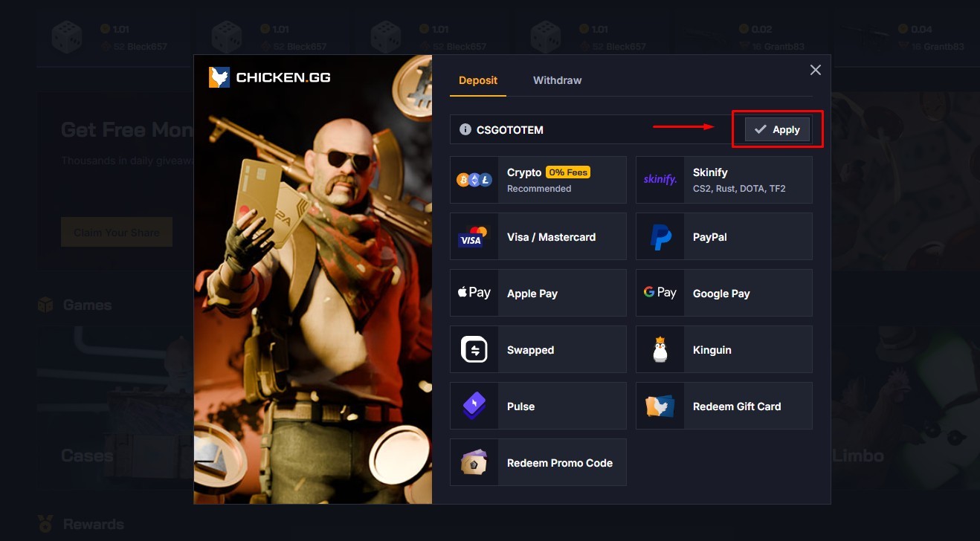This screenshot has height=541, width=980.
Task: Select Pulse deposit method
Action: coord(538,406)
